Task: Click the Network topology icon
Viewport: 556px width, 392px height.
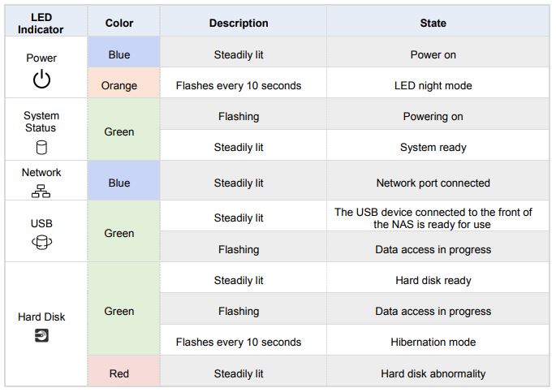Action: [x=41, y=191]
